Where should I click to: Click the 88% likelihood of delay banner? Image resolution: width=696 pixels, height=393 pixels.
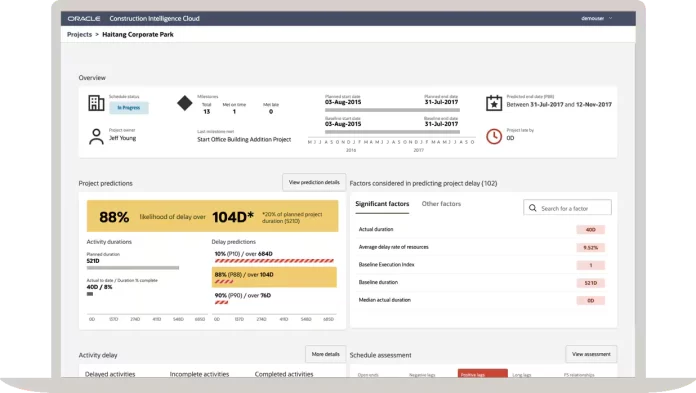coord(212,216)
